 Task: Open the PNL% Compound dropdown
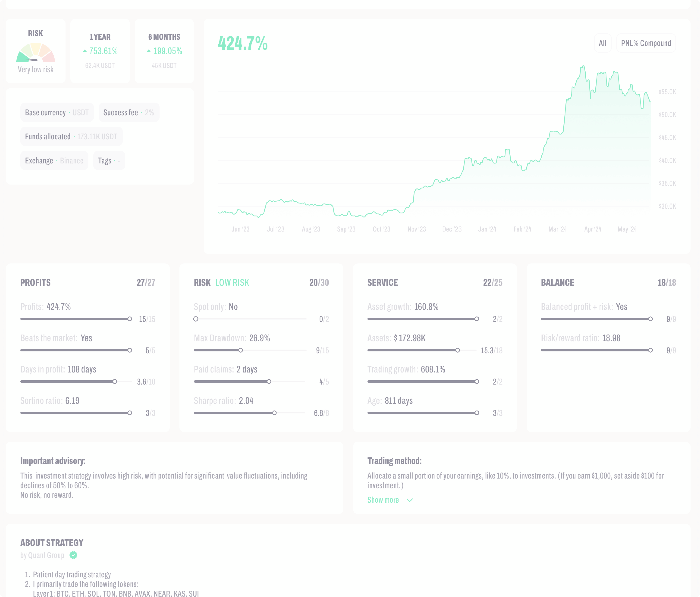646,43
